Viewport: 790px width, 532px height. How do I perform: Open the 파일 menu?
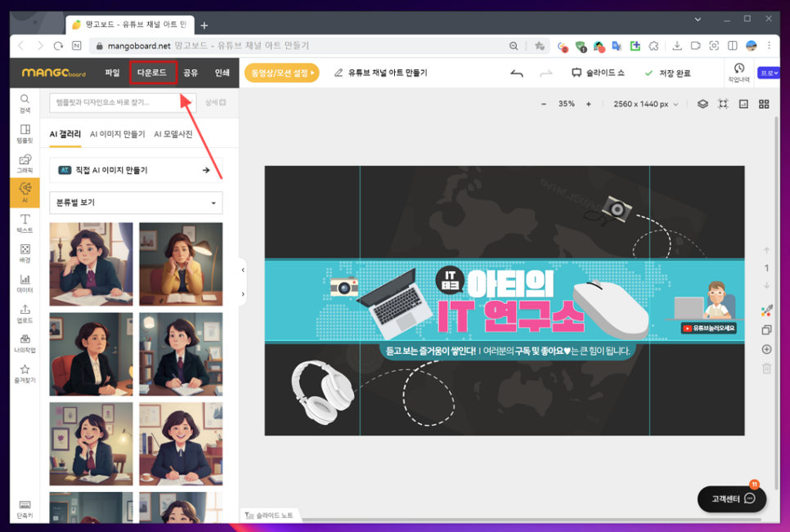click(112, 73)
